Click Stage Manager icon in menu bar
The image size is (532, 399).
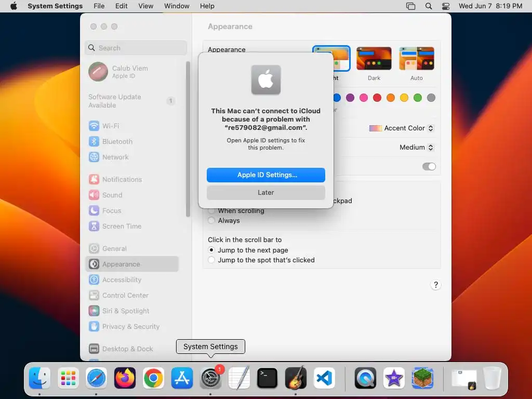click(410, 6)
